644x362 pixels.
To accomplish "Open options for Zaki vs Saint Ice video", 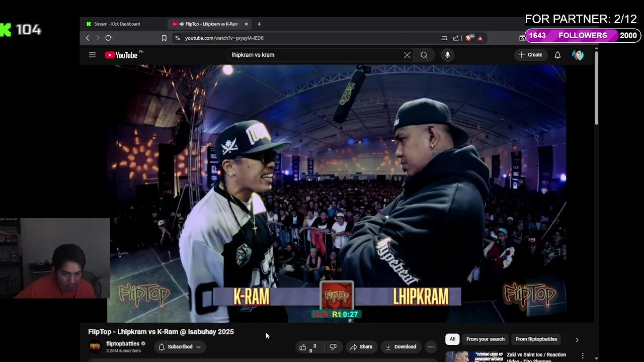I will click(583, 356).
